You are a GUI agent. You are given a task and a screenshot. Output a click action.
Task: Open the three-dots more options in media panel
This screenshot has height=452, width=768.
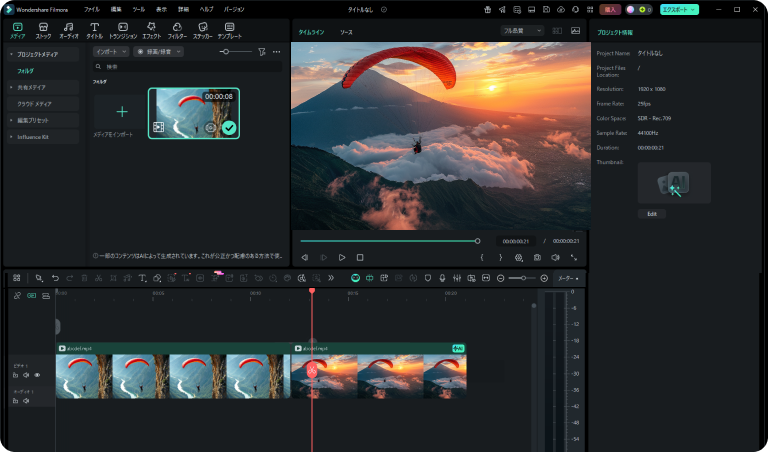pyautogui.click(x=276, y=51)
